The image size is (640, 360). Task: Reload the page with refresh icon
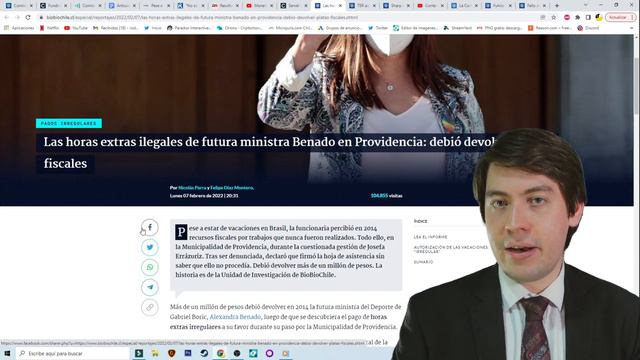(x=28, y=18)
